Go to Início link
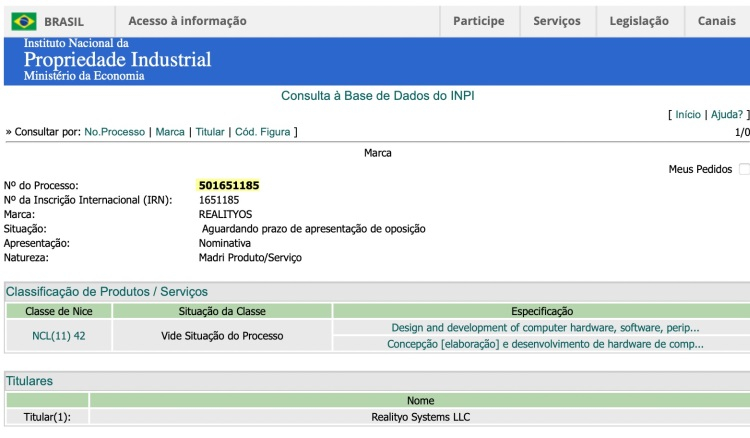Viewport: 750px width, 438px height. click(x=688, y=115)
